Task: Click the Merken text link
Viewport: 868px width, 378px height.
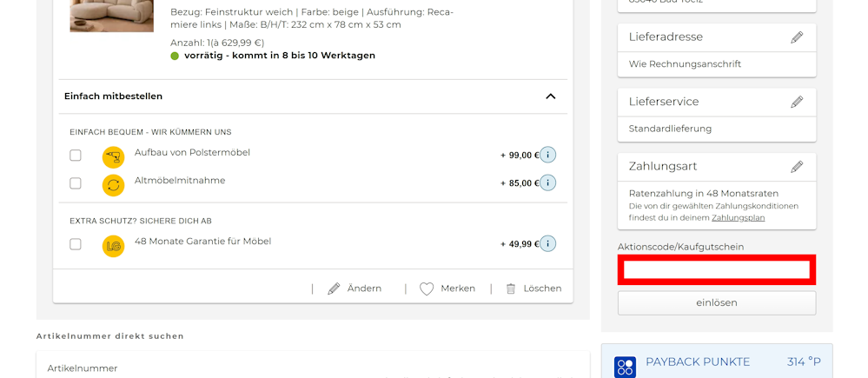Action: click(x=458, y=288)
